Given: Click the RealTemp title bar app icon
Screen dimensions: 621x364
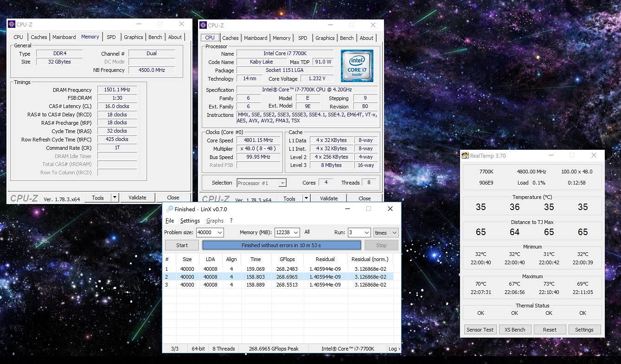Looking at the screenshot, I should tap(465, 155).
